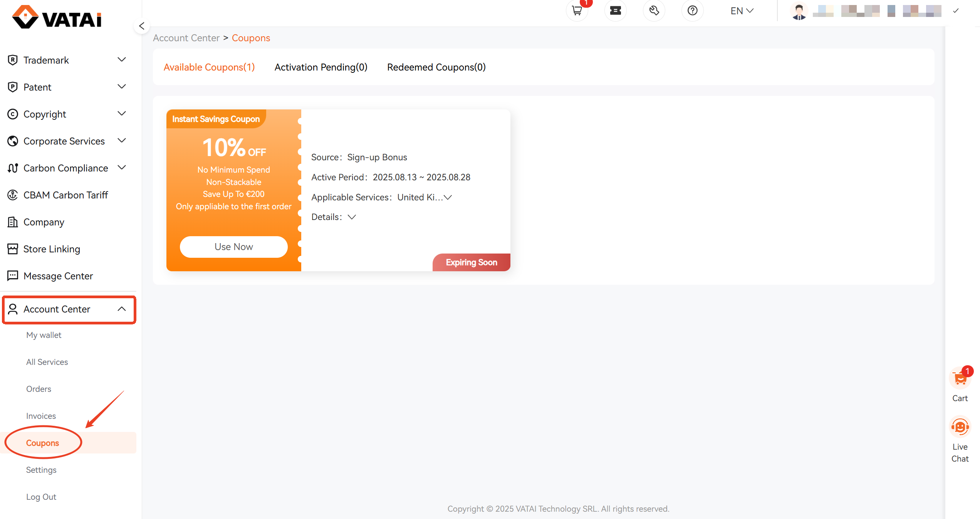
Task: Click the wrench tools icon in header
Action: 654,11
